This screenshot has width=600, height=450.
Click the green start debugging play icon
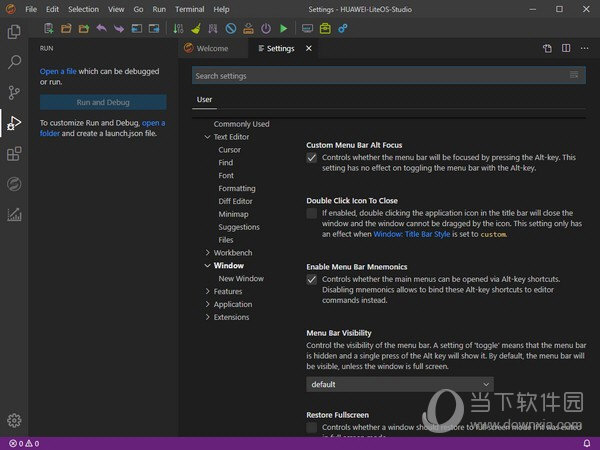(284, 28)
